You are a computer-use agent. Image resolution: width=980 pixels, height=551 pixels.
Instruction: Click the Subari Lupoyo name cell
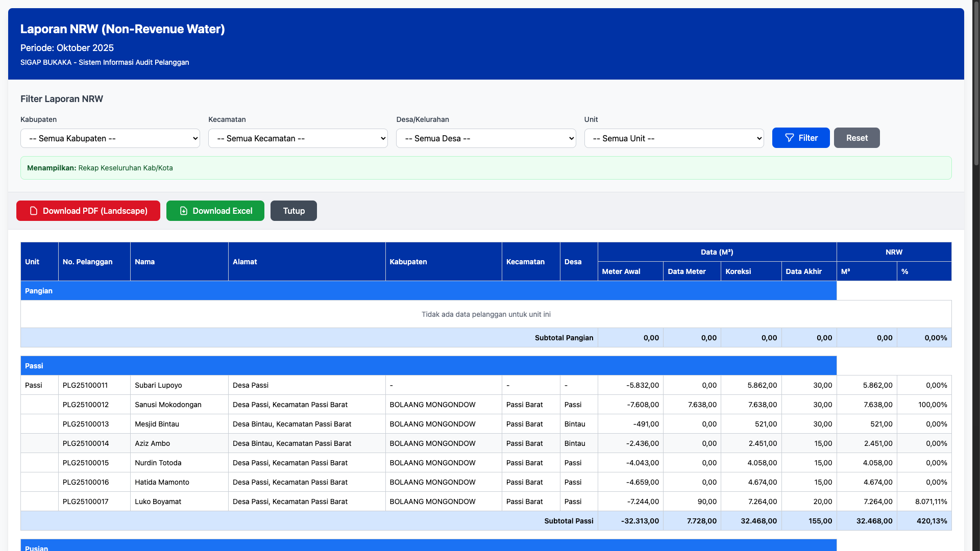(x=158, y=385)
